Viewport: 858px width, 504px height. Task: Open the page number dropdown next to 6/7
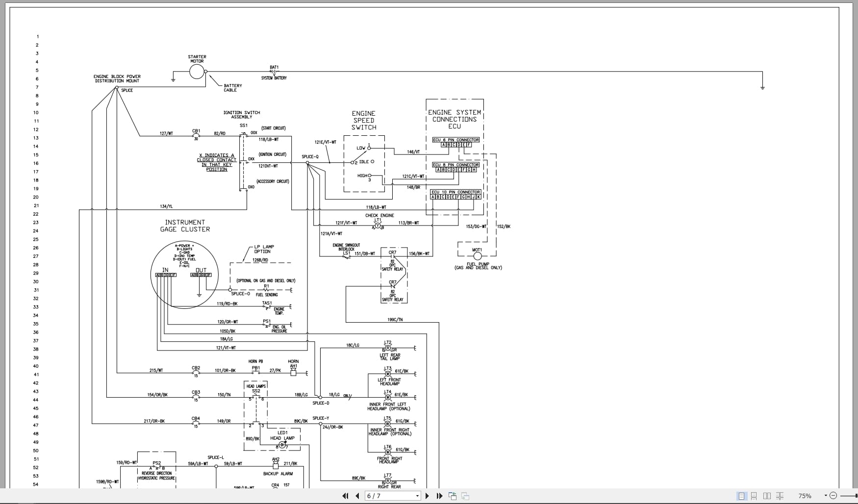point(417,496)
